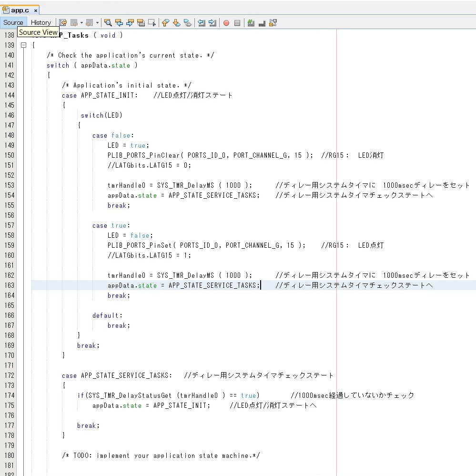The height and width of the screenshot is (476, 476).
Task: Collapse the code fold at line 139
Action: click(24, 45)
